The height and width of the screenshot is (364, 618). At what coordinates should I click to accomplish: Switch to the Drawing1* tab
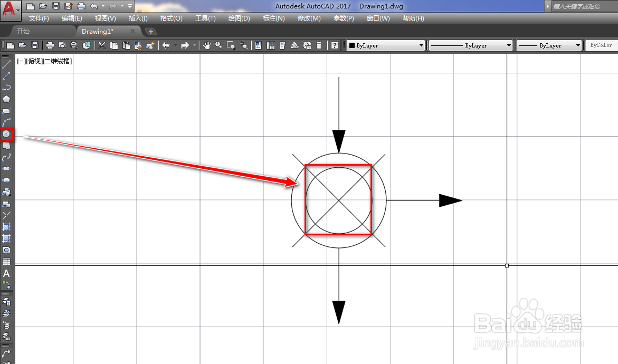pos(97,31)
